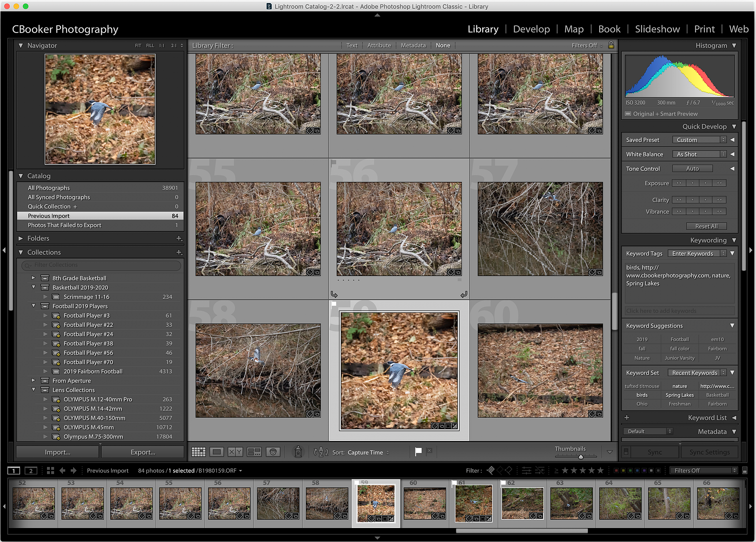Screen dimensions: 756x542
Task: Click the Export... button
Action: pyautogui.click(x=143, y=452)
